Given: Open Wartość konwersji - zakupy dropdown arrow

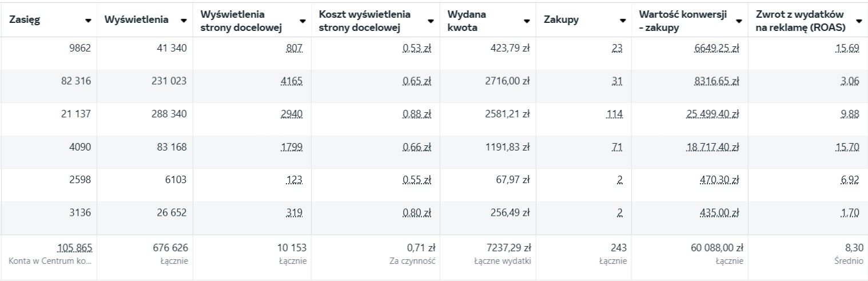Looking at the screenshot, I should tap(739, 20).
